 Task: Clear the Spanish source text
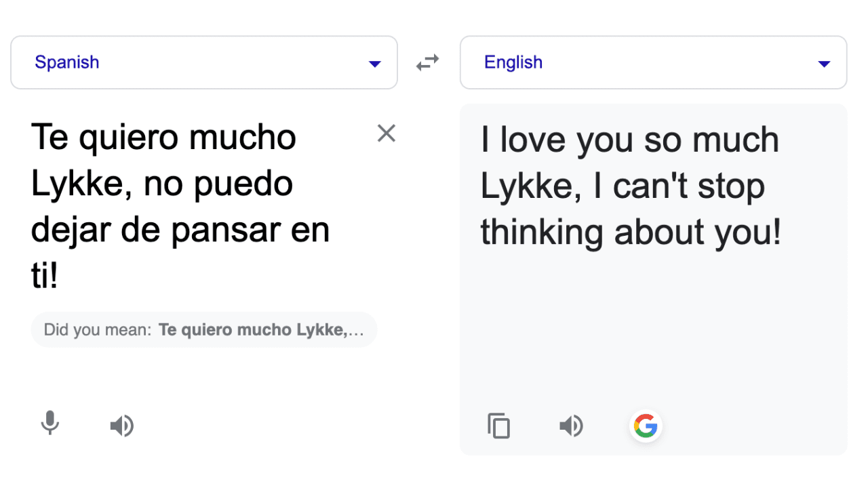point(386,134)
